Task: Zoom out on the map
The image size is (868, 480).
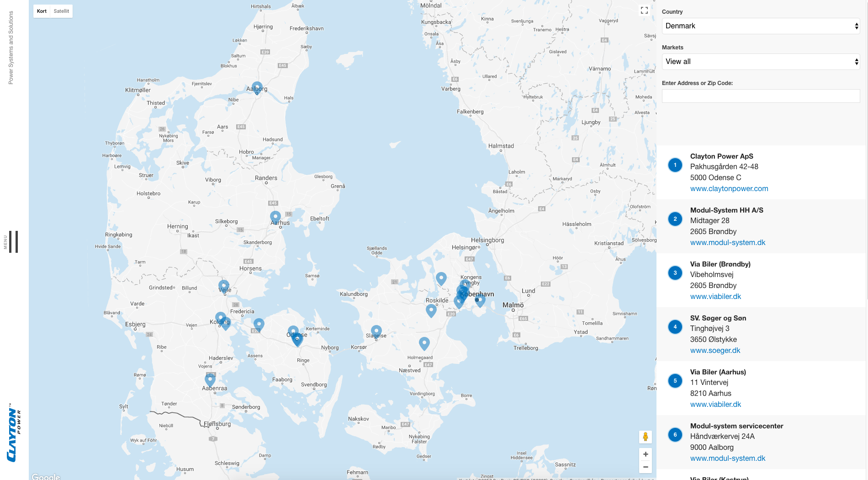Action: [x=646, y=467]
